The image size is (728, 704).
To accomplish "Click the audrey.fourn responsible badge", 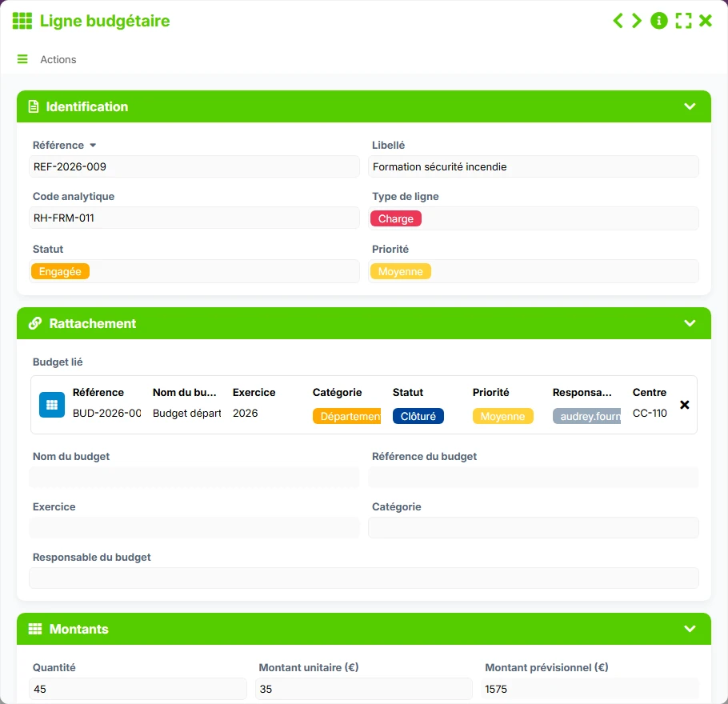I will 587,416.
